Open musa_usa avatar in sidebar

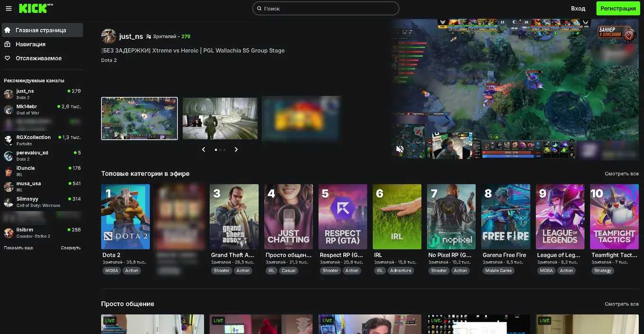[x=9, y=187]
